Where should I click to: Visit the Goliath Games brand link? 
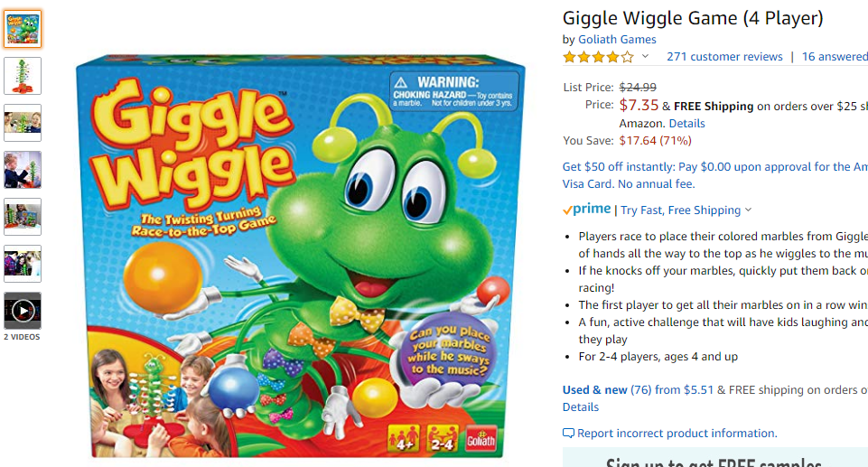point(617,39)
